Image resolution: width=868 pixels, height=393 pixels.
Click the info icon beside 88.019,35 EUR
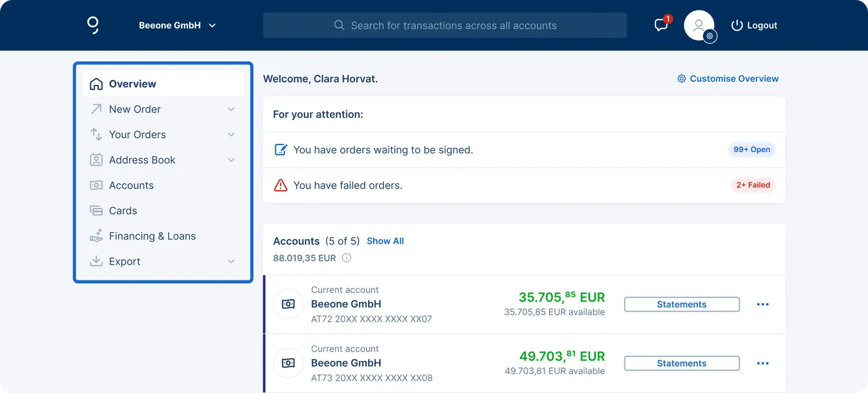(347, 258)
